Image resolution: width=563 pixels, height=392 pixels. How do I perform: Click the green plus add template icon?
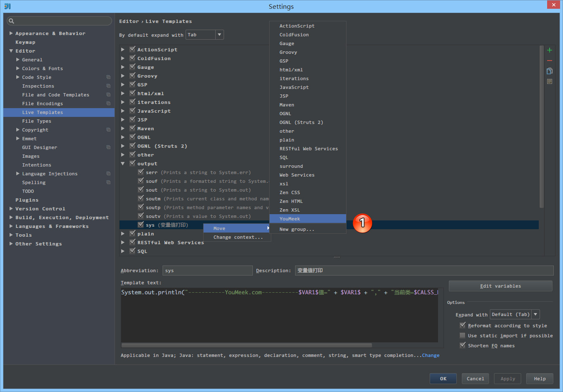[550, 50]
